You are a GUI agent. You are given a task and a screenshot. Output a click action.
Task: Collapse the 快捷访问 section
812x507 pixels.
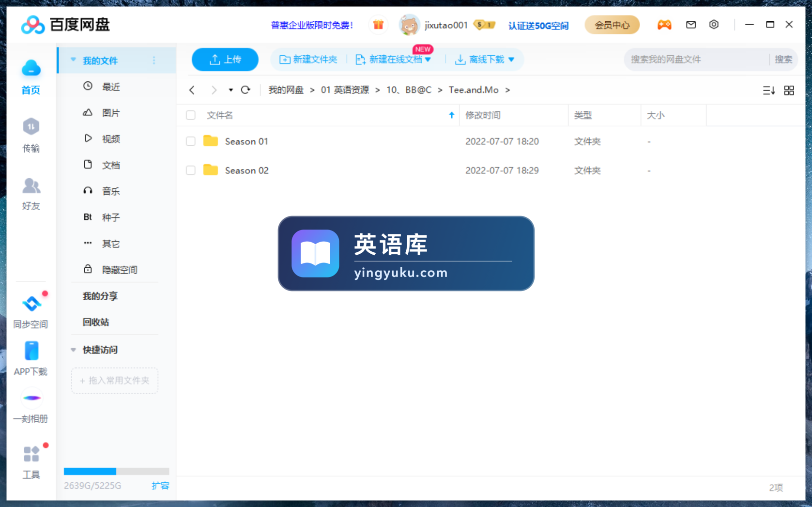[x=74, y=350]
